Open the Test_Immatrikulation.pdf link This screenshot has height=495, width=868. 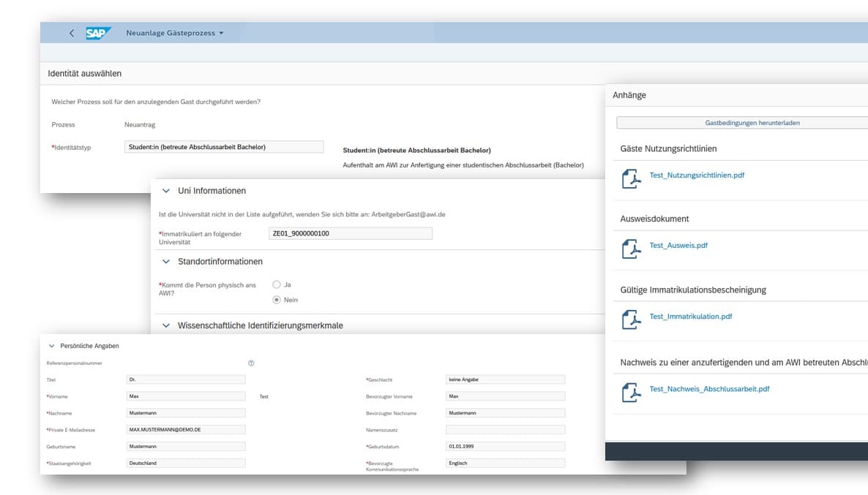click(690, 317)
